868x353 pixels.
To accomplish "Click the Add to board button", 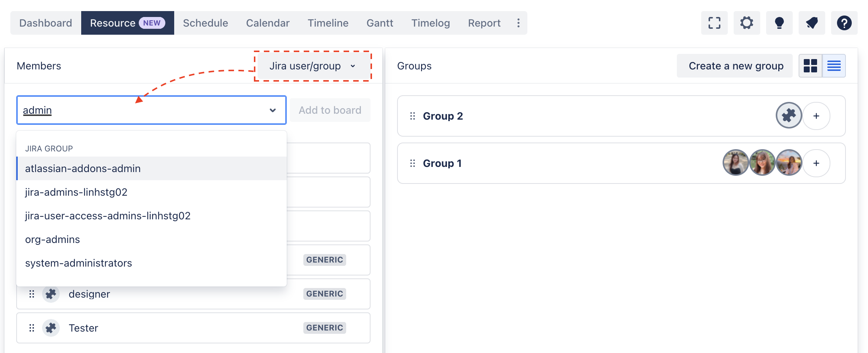I will click(330, 110).
